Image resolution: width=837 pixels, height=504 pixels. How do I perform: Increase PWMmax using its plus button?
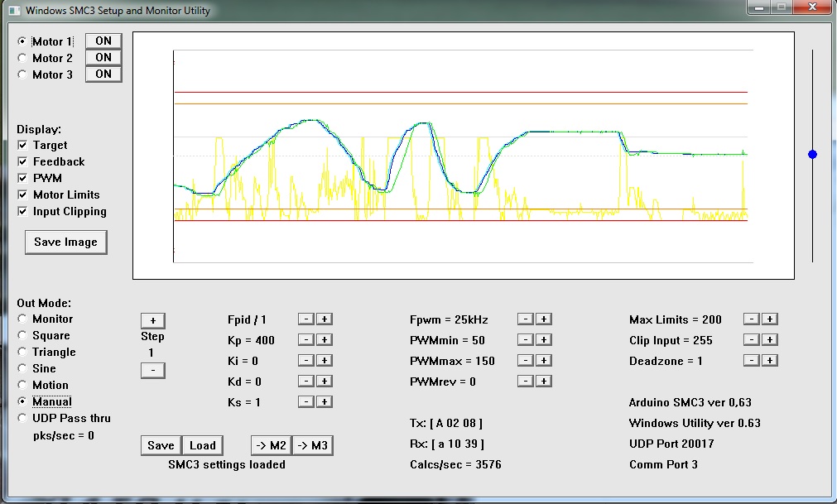pyautogui.click(x=543, y=361)
